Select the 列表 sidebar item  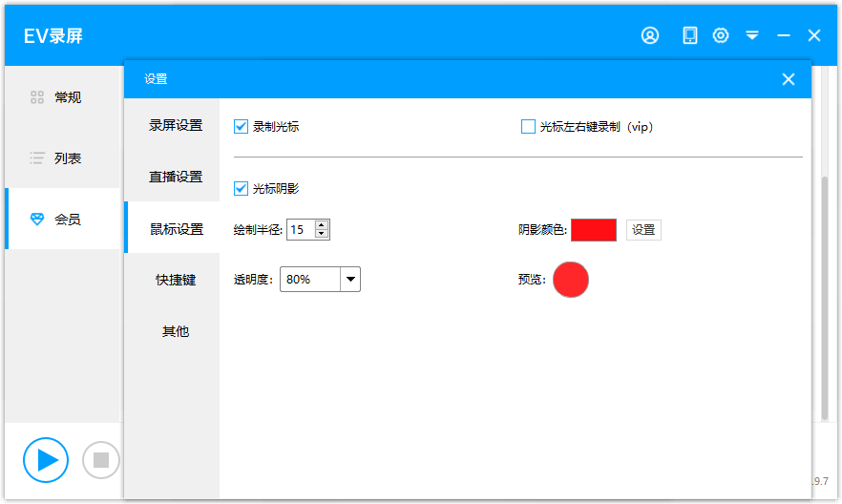[x=62, y=157]
